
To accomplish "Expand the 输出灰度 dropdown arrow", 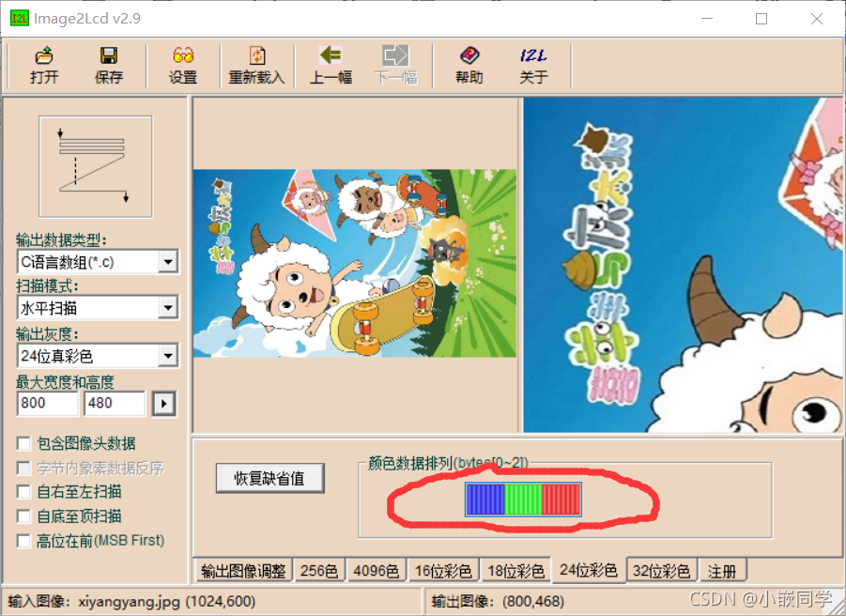I will (x=168, y=356).
